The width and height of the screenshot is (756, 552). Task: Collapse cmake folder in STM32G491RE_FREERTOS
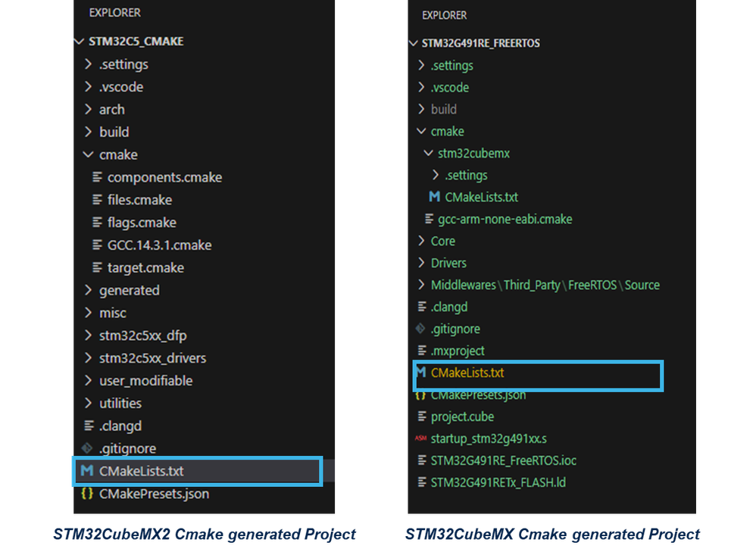click(x=421, y=131)
